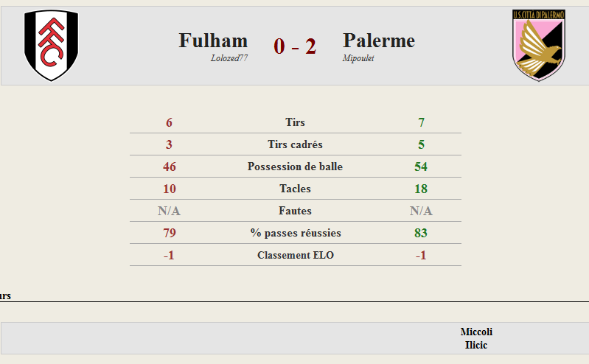This screenshot has height=364, width=589.
Task: Click the Tirs cadrés stat label
Action: pos(296,144)
